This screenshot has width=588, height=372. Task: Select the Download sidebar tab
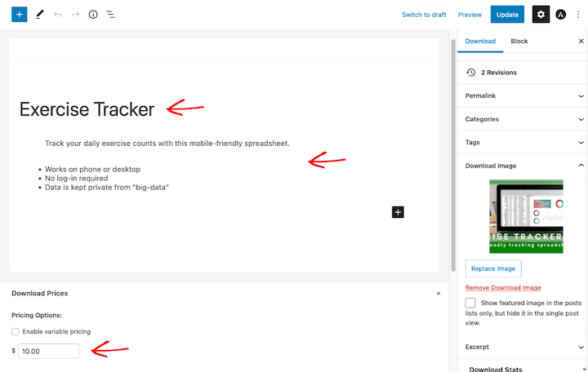point(480,41)
